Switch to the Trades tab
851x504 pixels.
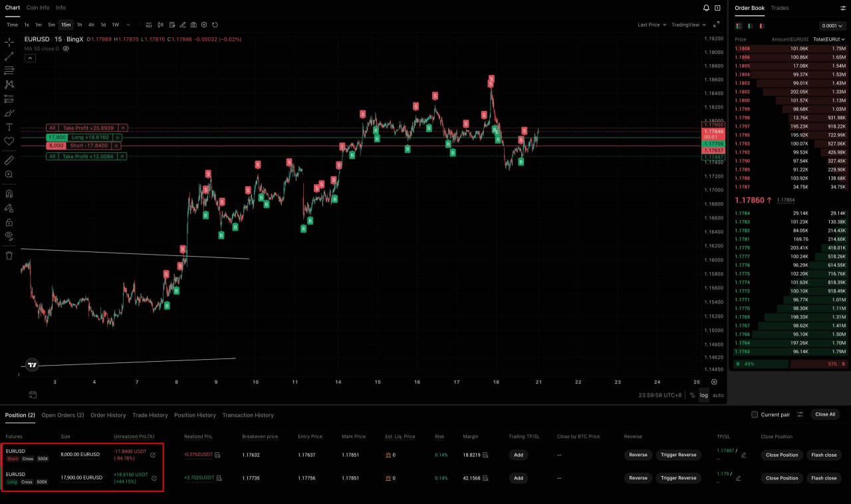(780, 8)
